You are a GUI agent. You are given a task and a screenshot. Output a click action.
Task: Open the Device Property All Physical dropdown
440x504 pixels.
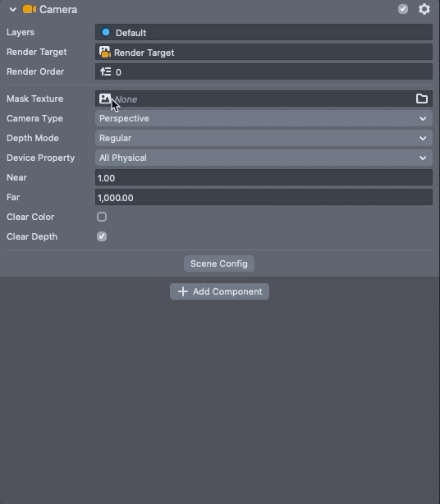coord(264,158)
